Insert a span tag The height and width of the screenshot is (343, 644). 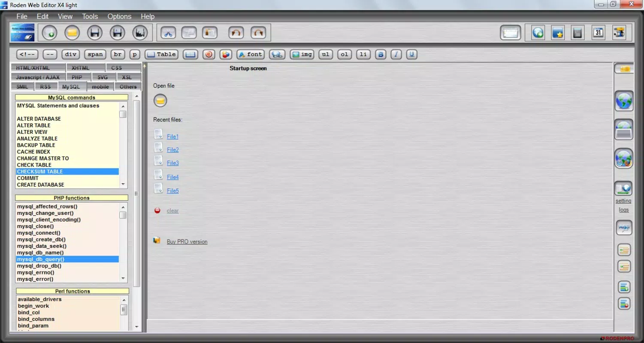[x=95, y=54]
